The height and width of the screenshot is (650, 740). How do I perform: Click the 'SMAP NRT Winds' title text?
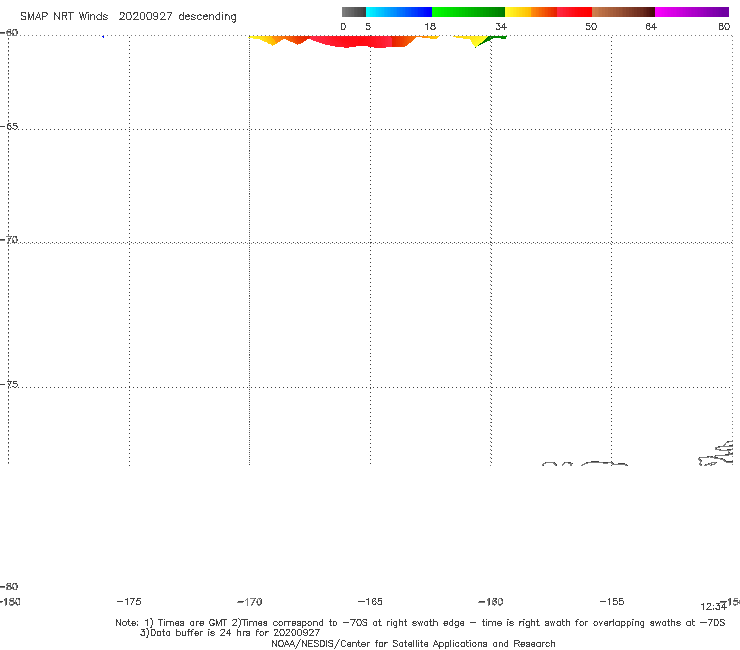64,17
